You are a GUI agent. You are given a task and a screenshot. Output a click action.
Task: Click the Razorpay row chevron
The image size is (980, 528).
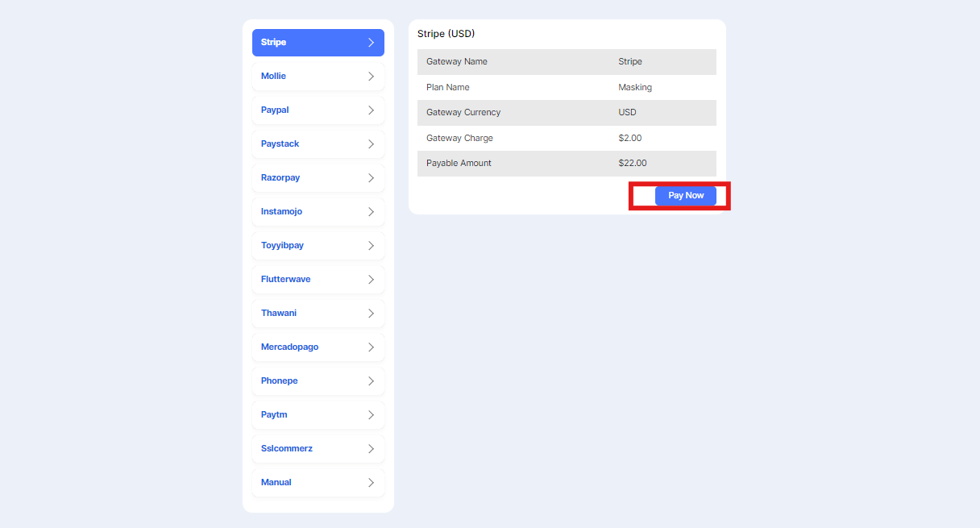coord(371,178)
